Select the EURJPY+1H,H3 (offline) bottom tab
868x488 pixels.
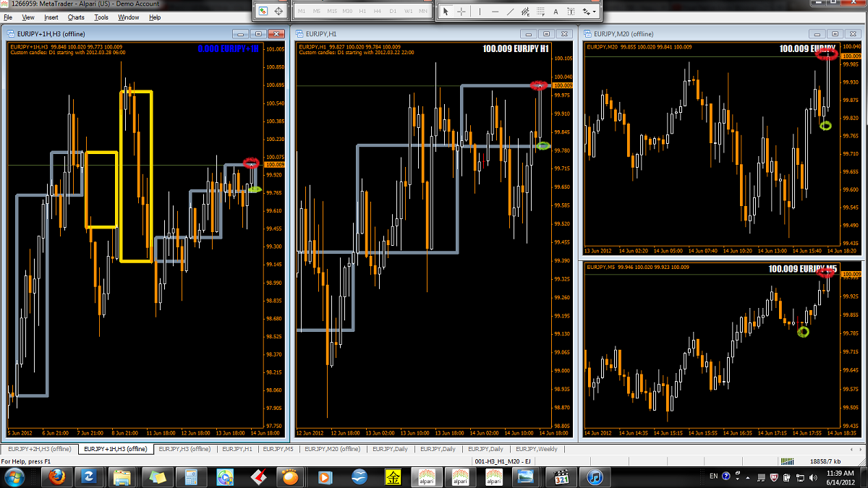tap(116, 449)
